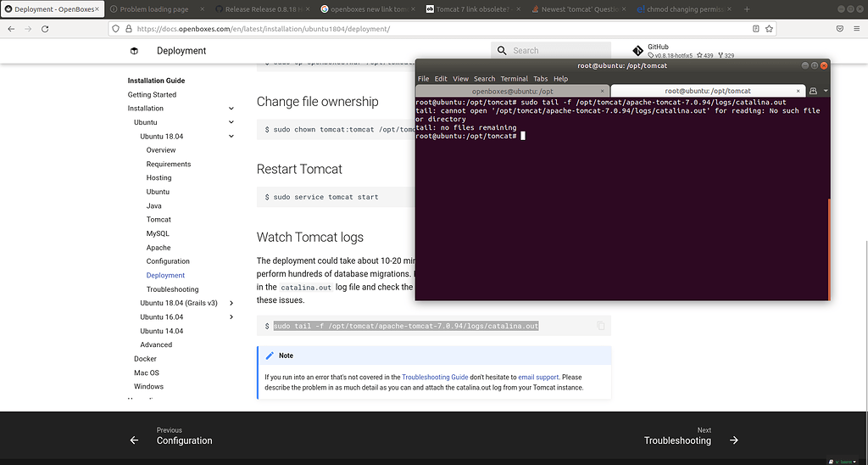Click the padlock site security icon
The height and width of the screenshot is (465, 868).
pyautogui.click(x=129, y=29)
